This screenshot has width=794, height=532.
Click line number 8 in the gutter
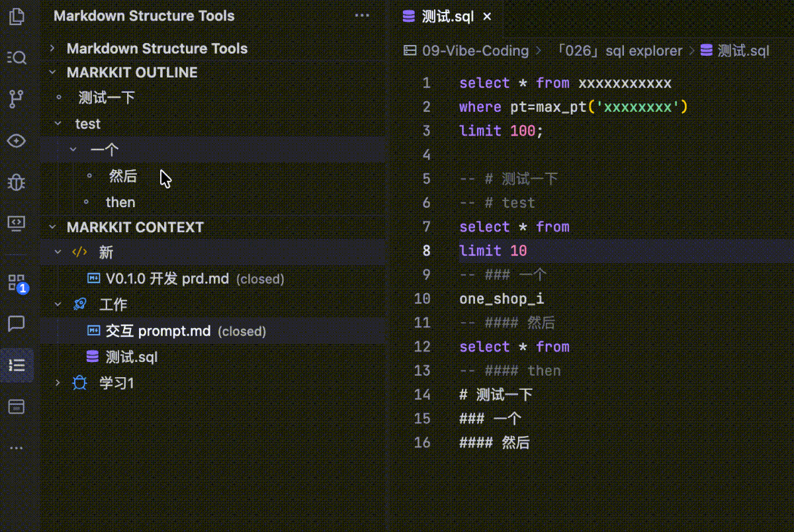[426, 251]
